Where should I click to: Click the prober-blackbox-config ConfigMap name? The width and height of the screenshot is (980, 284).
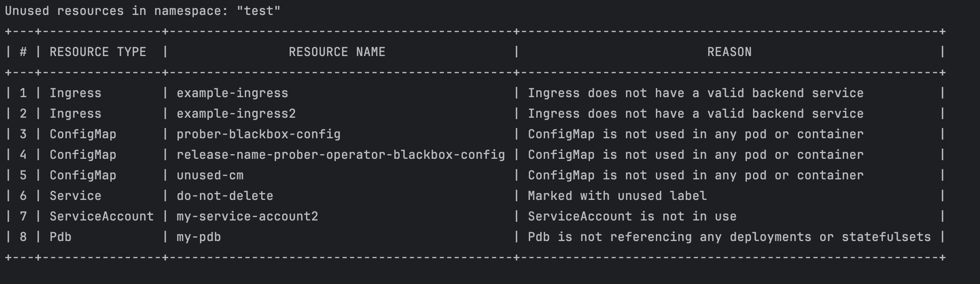pyautogui.click(x=258, y=134)
